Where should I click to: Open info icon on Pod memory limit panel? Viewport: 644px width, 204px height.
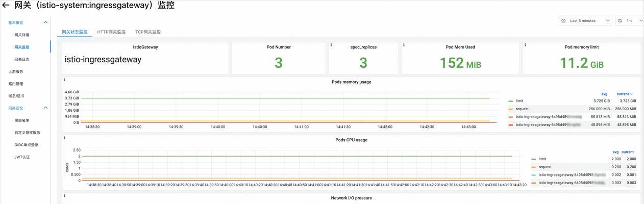point(526,45)
